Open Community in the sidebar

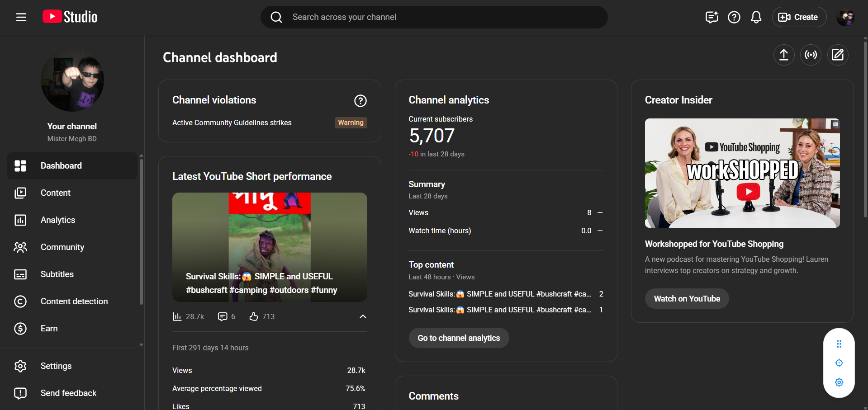click(72, 247)
